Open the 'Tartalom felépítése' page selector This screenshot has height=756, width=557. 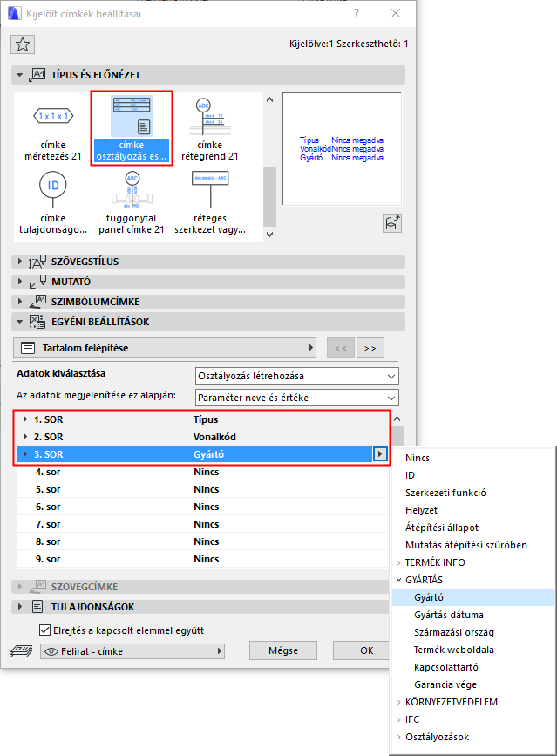click(164, 348)
